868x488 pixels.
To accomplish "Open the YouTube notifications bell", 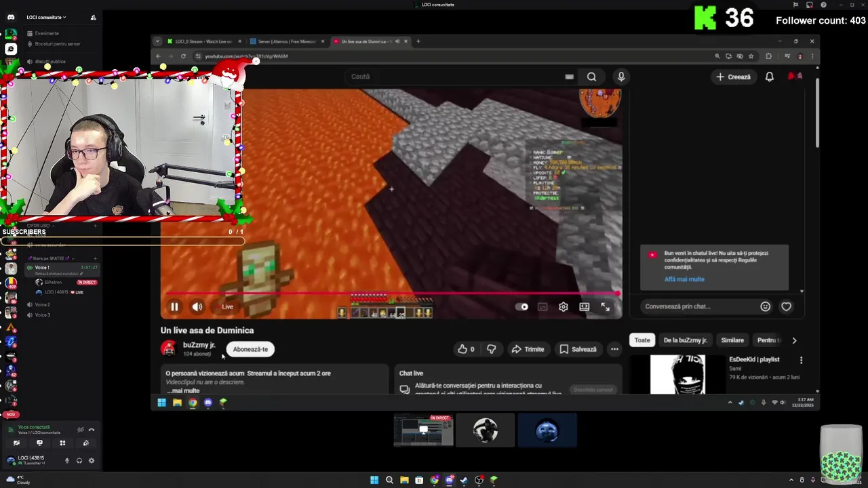I will click(x=769, y=77).
